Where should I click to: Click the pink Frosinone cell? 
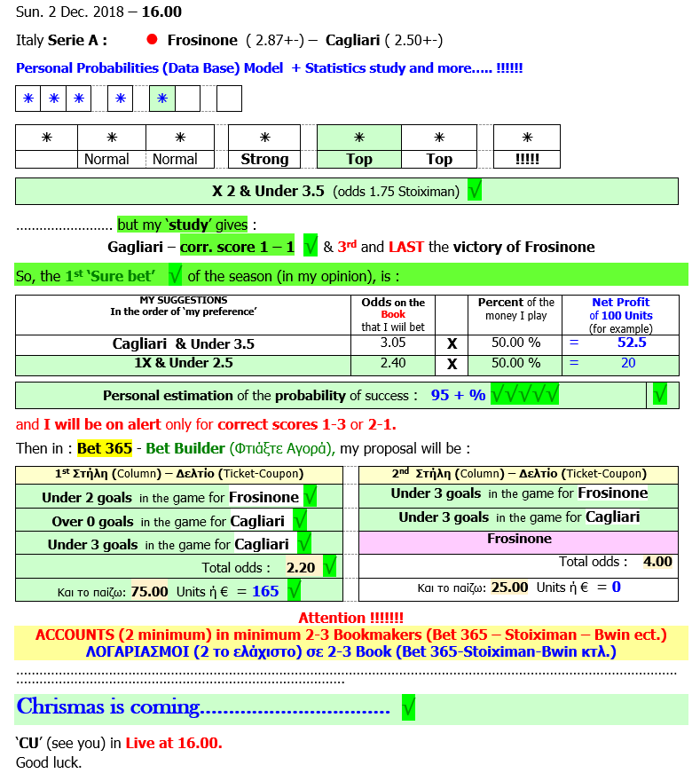519,542
